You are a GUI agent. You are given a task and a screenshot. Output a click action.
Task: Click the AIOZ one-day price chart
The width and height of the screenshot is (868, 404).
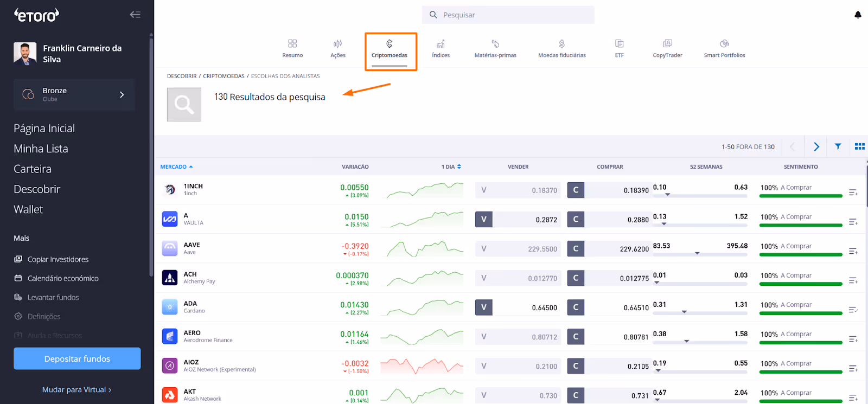pyautogui.click(x=422, y=366)
